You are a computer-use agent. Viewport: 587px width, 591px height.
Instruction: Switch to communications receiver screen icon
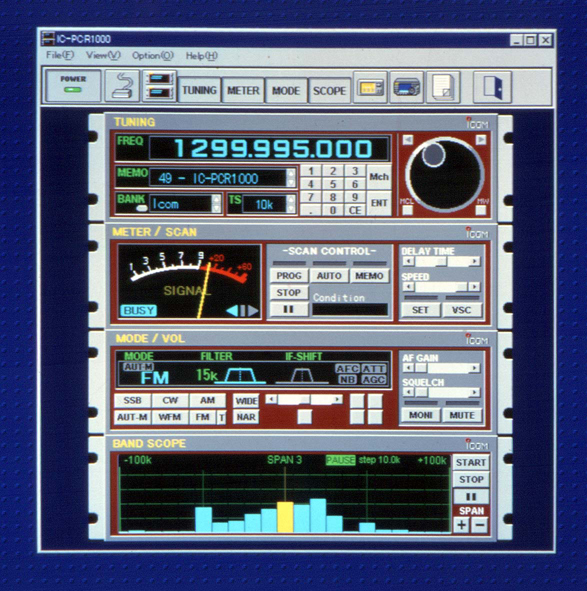[406, 87]
